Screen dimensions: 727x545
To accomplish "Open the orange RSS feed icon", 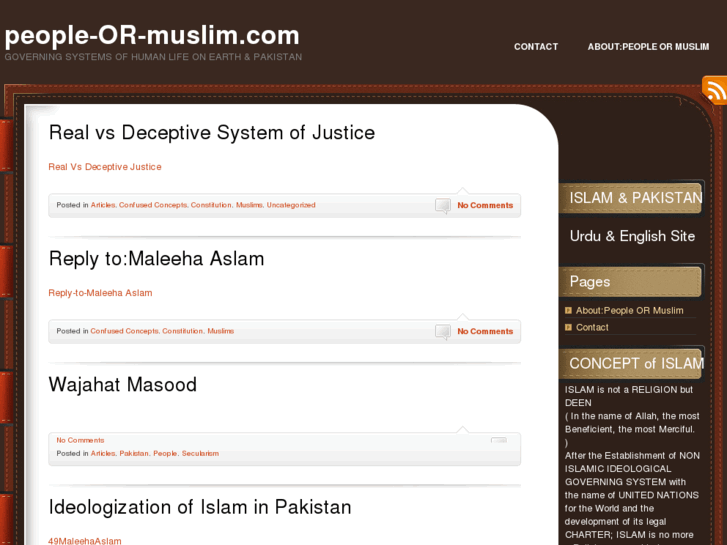I will (x=714, y=90).
